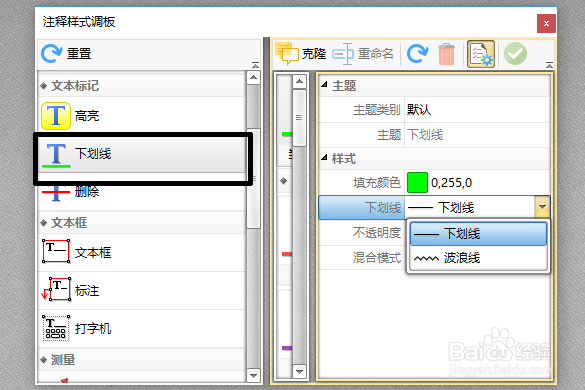This screenshot has width=585, height=390.
Task: Select the 文本框 text box style
Action: tap(142, 252)
